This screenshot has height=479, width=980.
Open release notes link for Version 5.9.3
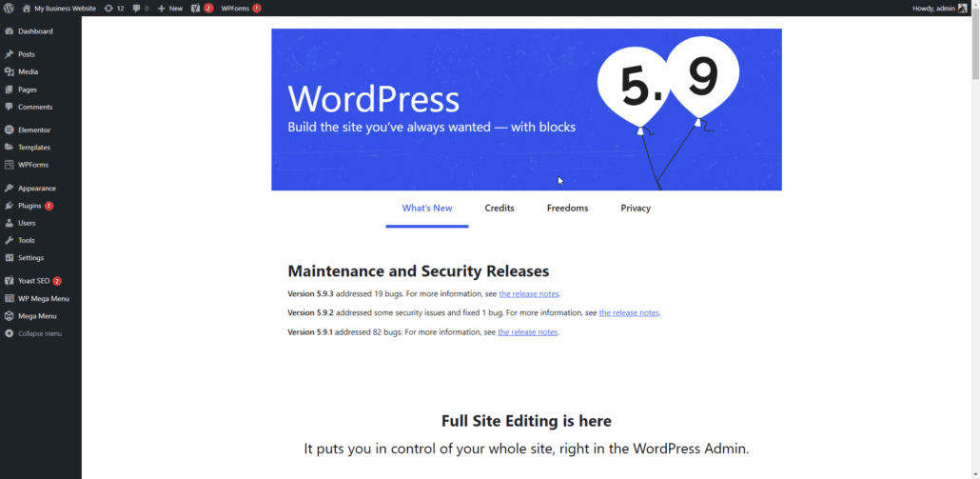(x=529, y=293)
